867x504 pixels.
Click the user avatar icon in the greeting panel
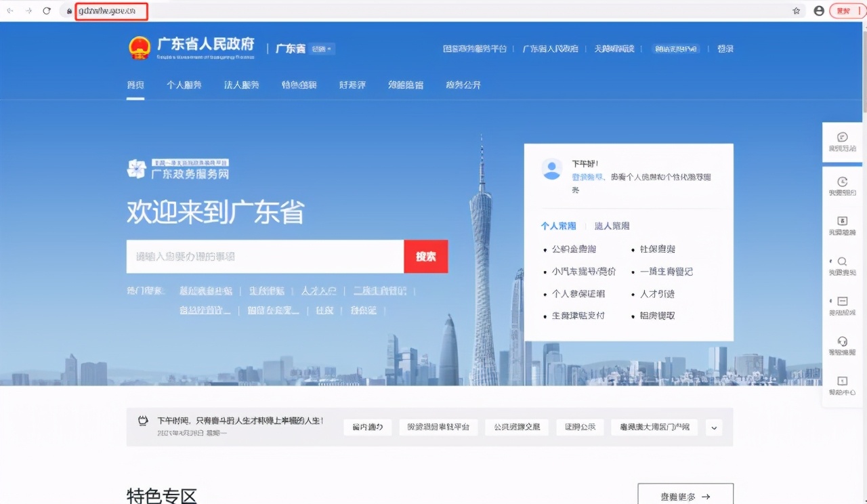pos(552,169)
